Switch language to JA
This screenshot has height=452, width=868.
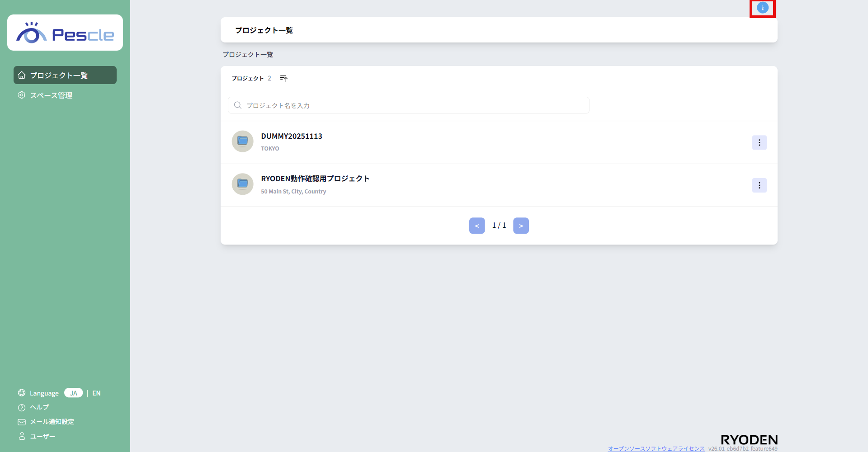coord(73,393)
